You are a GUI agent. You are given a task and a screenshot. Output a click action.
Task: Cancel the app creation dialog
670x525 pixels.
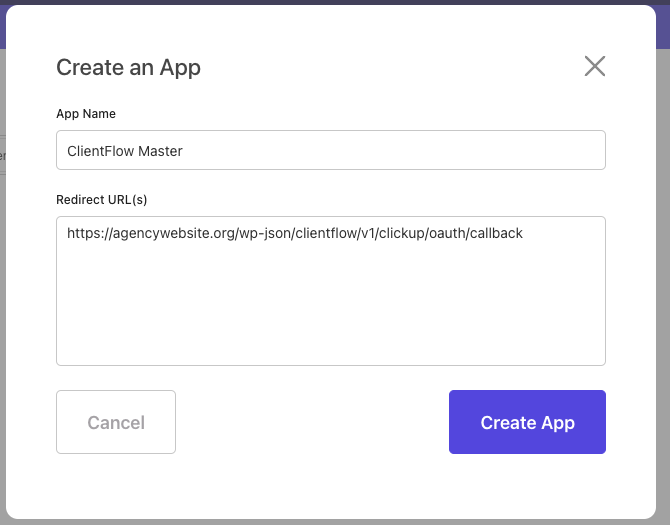click(116, 422)
